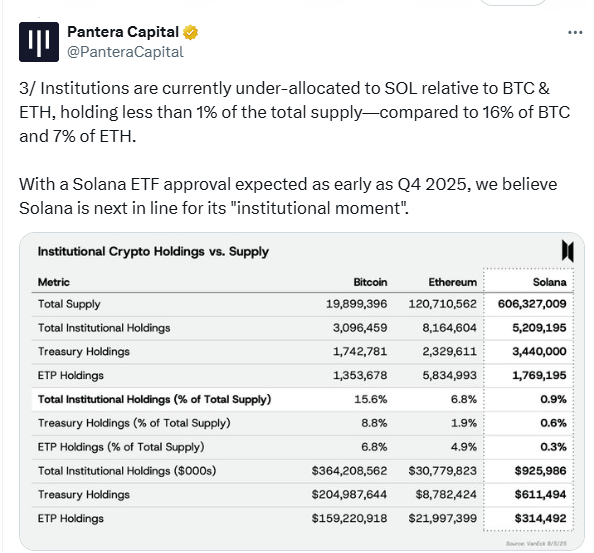Open the @PanteraCapital handle link
The width and height of the screenshot is (594, 553).
pos(125,52)
